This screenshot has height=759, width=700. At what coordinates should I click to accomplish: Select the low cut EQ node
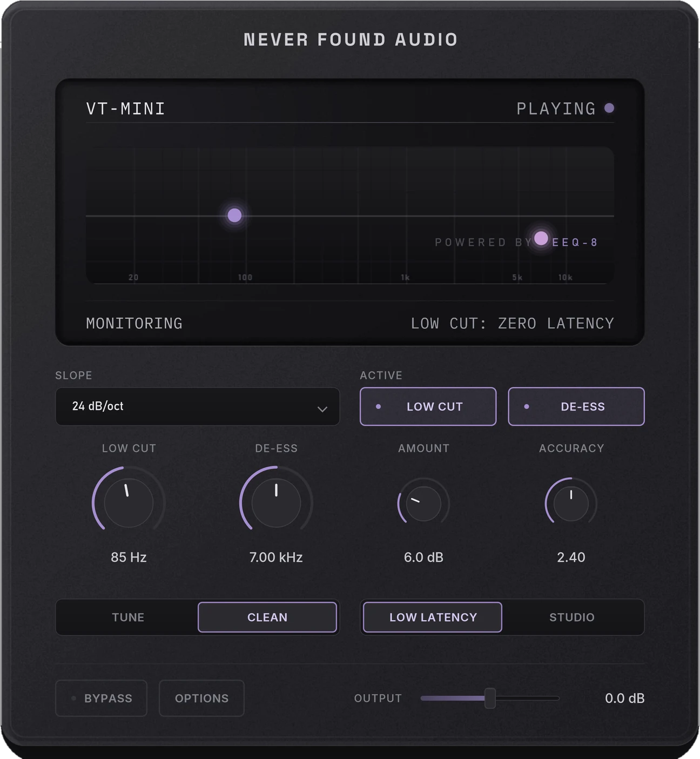[234, 216]
